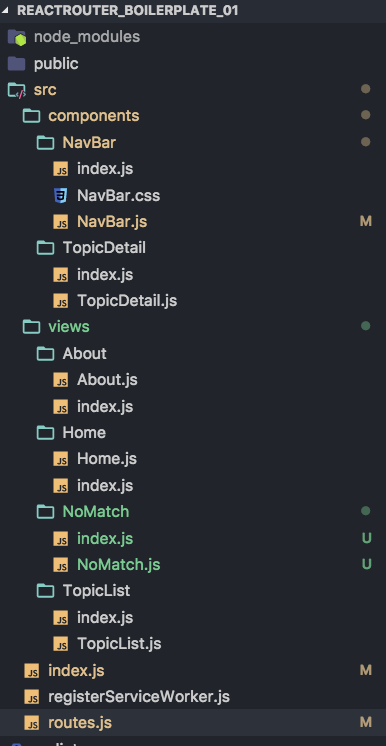Screen dimensions: 386x746
Task: Open index.js inside TopicDetail folder
Action: [105, 275]
